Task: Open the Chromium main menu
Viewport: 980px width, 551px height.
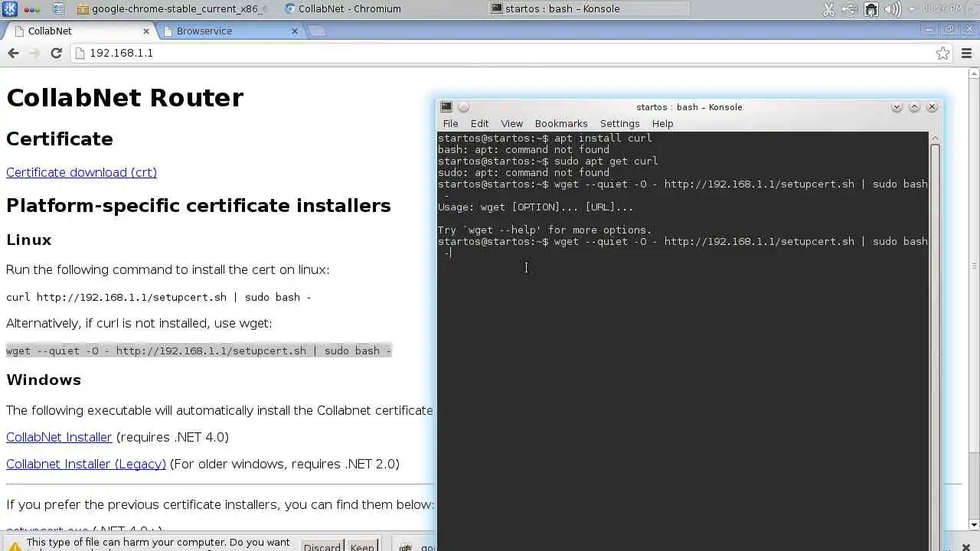Action: tap(966, 53)
